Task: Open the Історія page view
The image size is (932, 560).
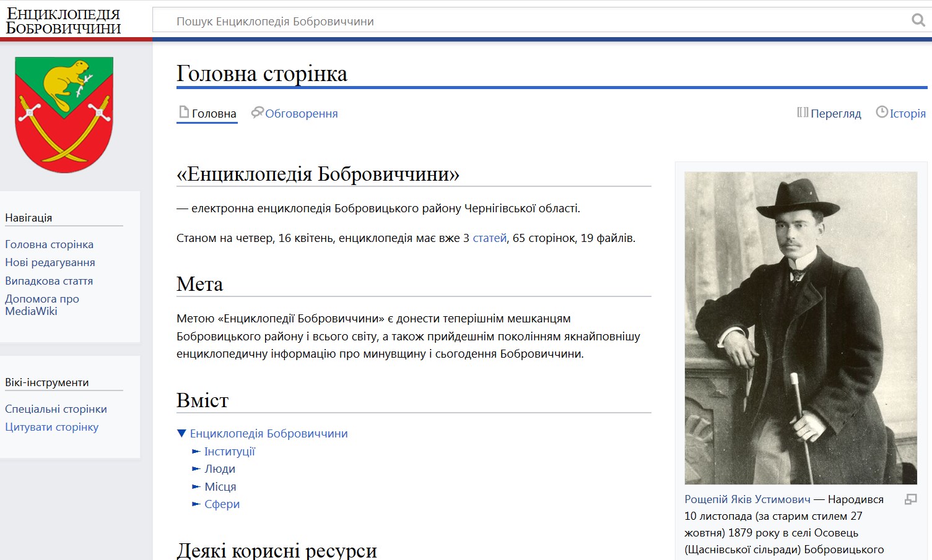Action: coord(907,113)
